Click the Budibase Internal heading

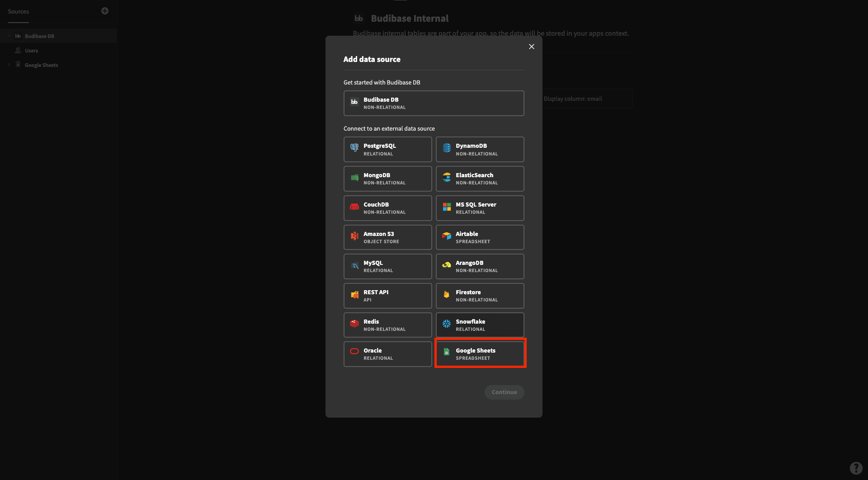410,19
